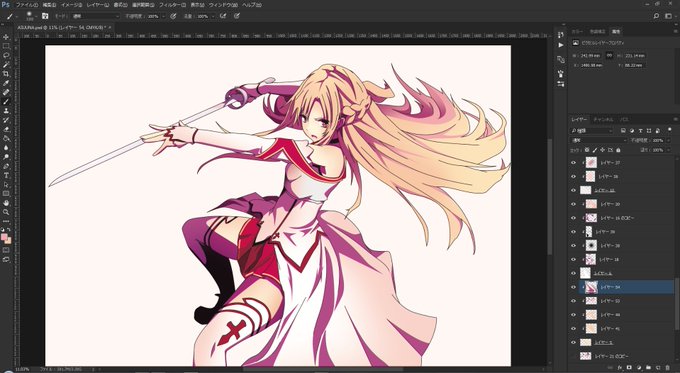
Task: Select the Horizontal Type tool
Action: click(6, 175)
